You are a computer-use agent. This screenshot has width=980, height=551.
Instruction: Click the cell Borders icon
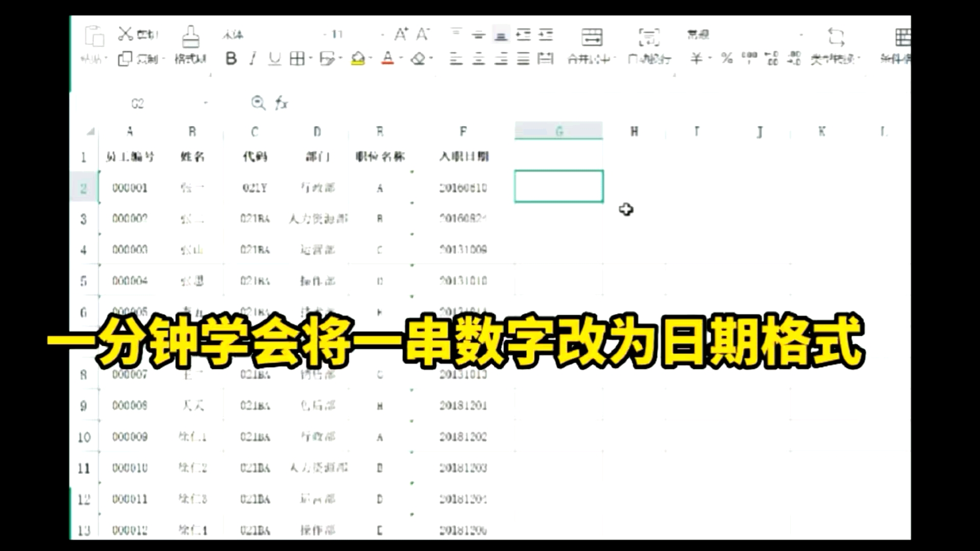pos(297,59)
